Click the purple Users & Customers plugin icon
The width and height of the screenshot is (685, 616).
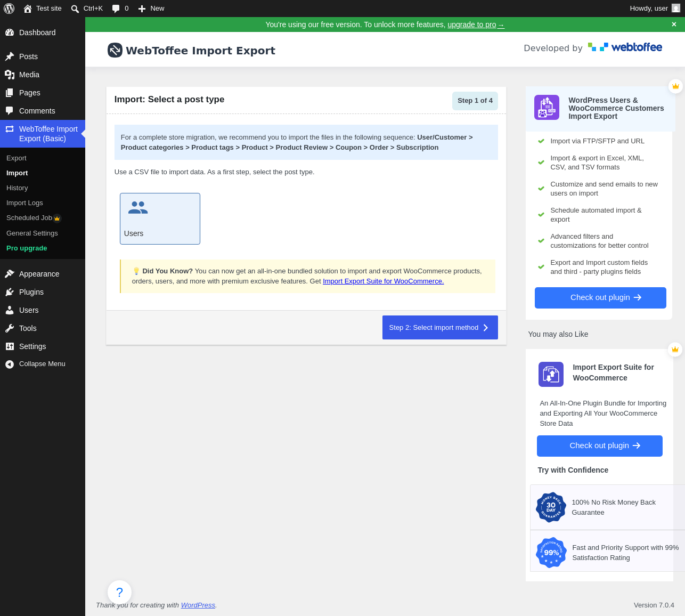(547, 107)
